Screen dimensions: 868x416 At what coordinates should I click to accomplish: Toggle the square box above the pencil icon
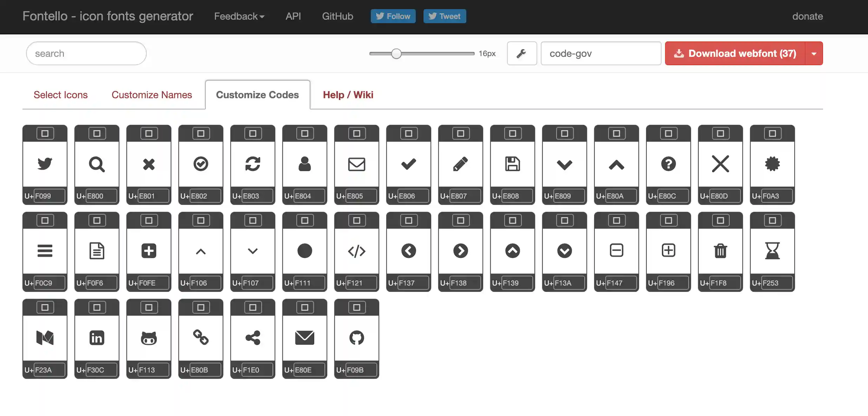point(460,133)
